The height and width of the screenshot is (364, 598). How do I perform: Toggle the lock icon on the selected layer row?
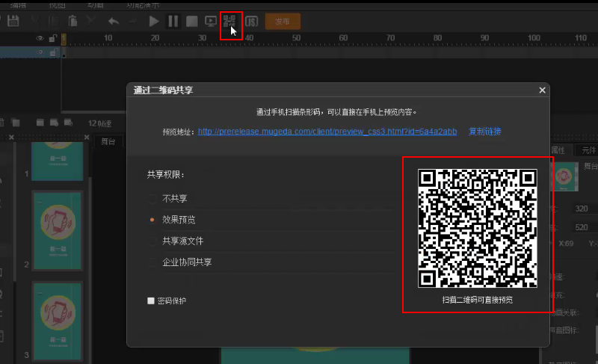53,52
